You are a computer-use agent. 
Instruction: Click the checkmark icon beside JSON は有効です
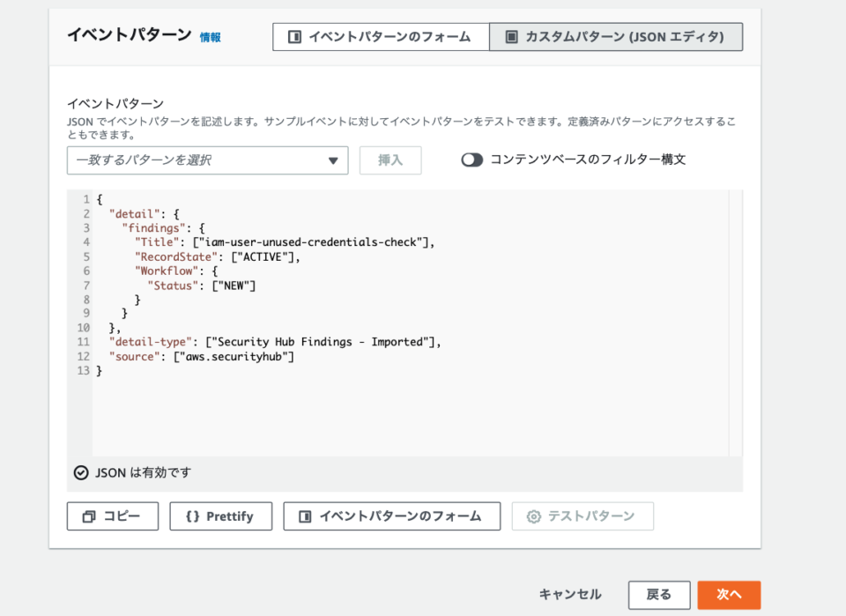78,472
